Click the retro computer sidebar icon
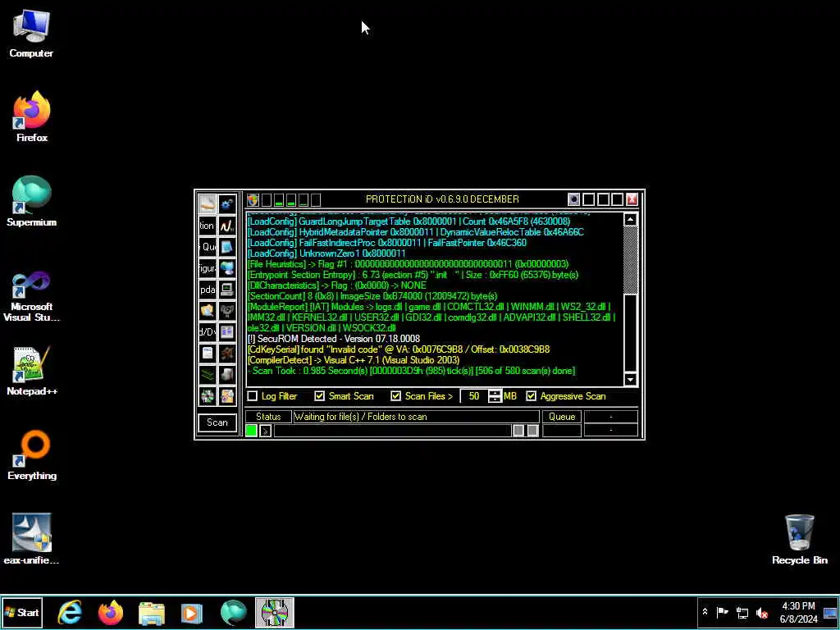Screen dimensions: 840x630 [x=227, y=290]
